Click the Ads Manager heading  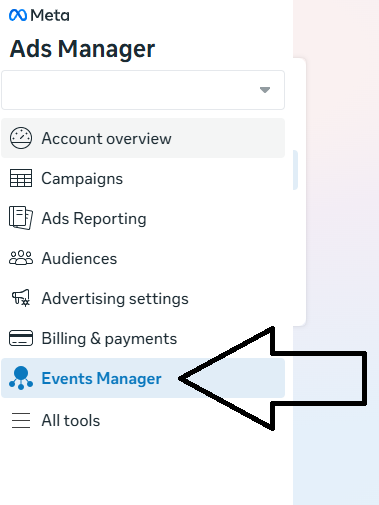tap(82, 49)
